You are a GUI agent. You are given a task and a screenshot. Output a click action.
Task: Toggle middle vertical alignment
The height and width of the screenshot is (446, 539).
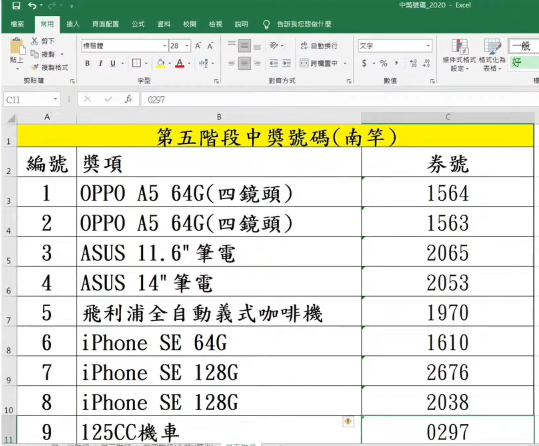244,46
